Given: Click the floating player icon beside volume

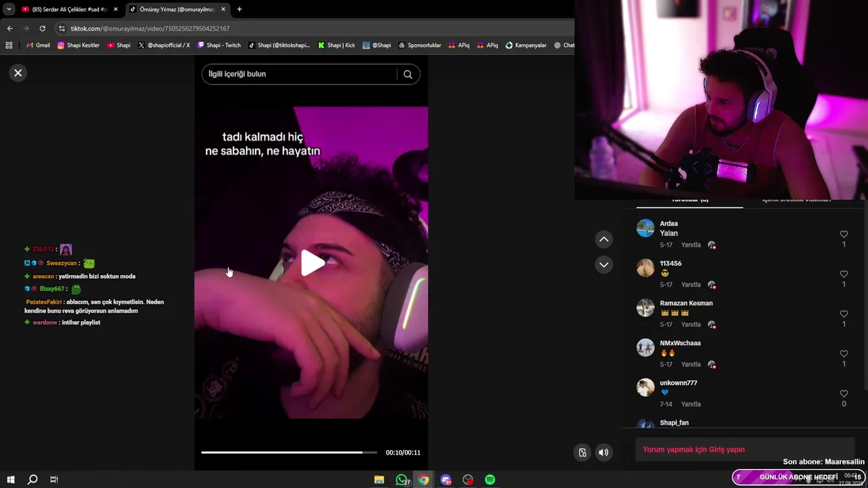Looking at the screenshot, I should [x=582, y=453].
